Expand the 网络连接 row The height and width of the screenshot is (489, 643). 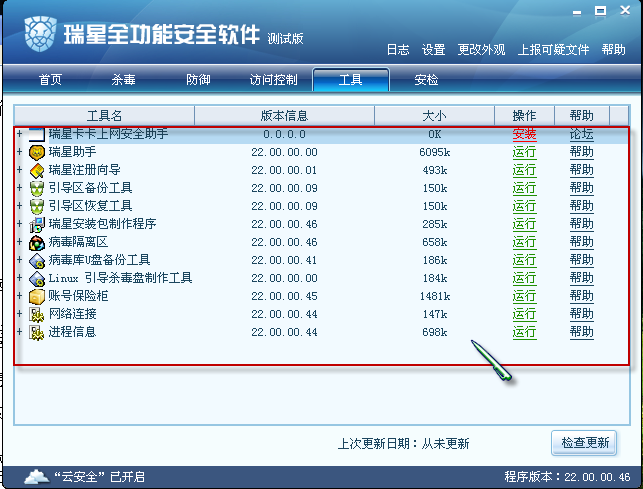click(x=19, y=313)
